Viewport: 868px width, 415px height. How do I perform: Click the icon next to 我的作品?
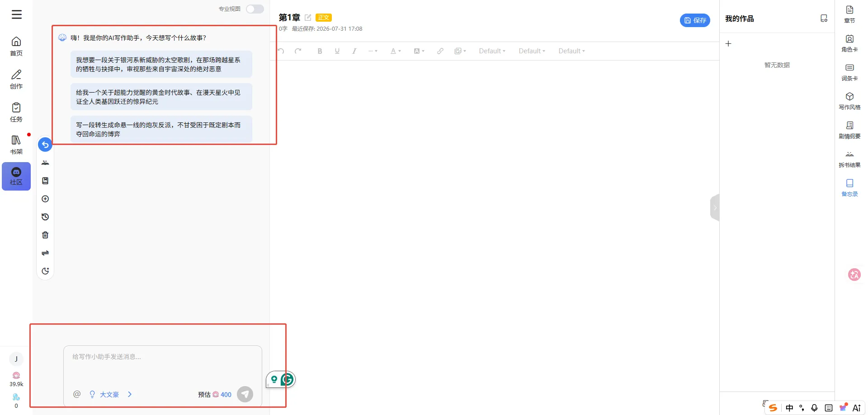pyautogui.click(x=824, y=19)
